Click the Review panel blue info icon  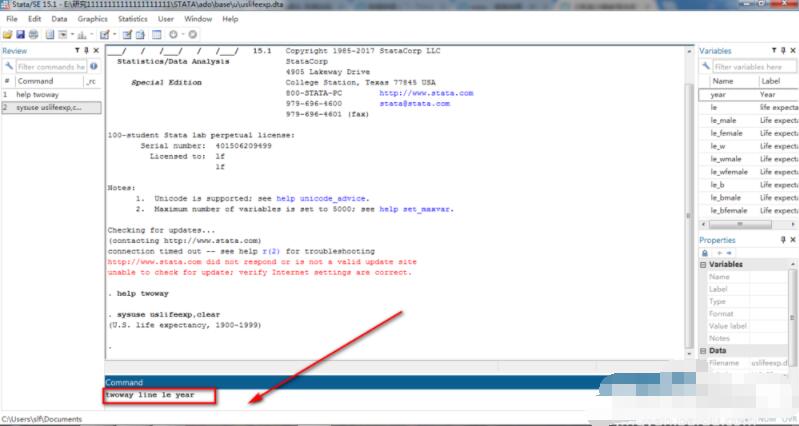pyautogui.click(x=94, y=66)
